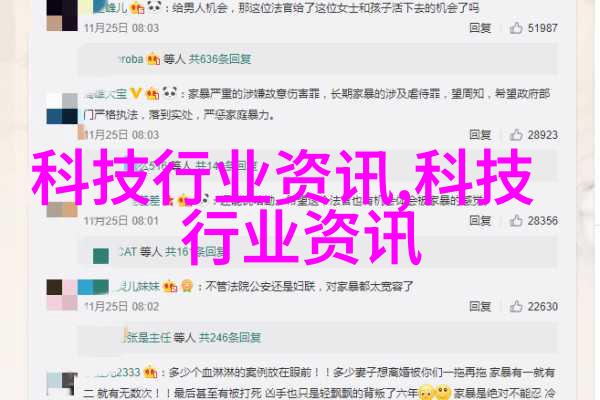
Task: Click thumbs-up icon beside 28923
Action: (x=516, y=135)
